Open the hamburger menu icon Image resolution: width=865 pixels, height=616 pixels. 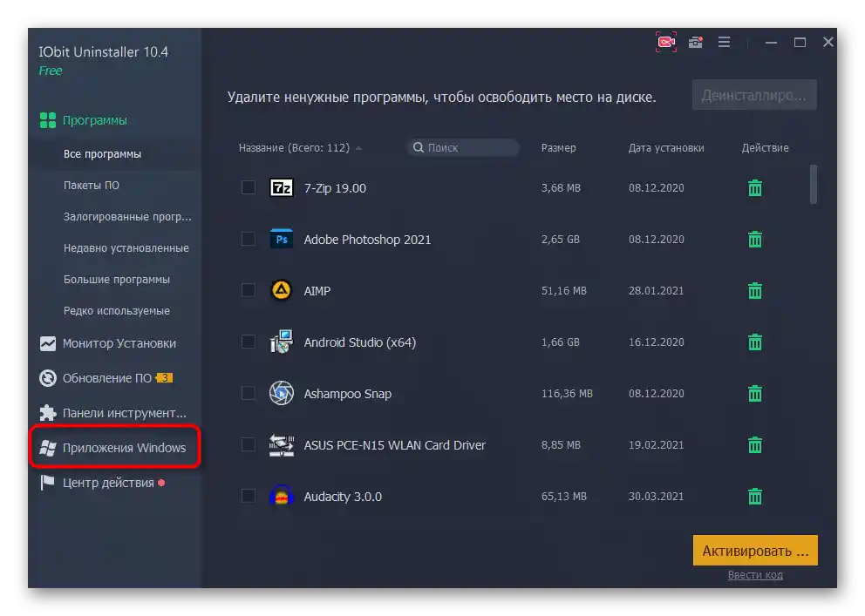click(x=725, y=42)
